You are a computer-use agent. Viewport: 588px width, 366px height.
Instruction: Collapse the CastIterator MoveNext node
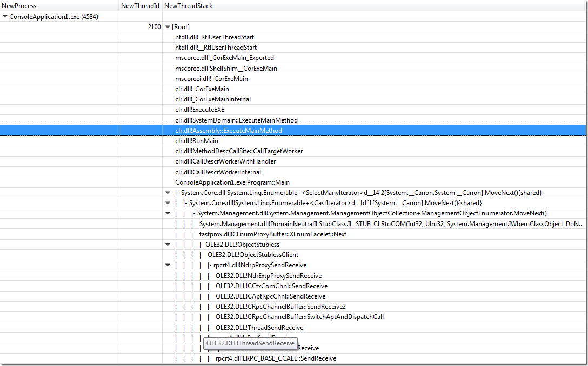pos(168,203)
